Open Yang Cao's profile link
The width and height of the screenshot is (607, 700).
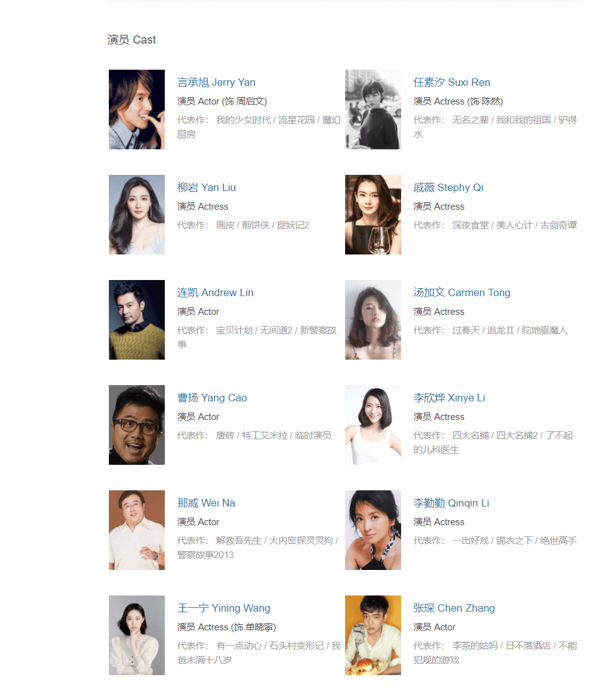212,398
